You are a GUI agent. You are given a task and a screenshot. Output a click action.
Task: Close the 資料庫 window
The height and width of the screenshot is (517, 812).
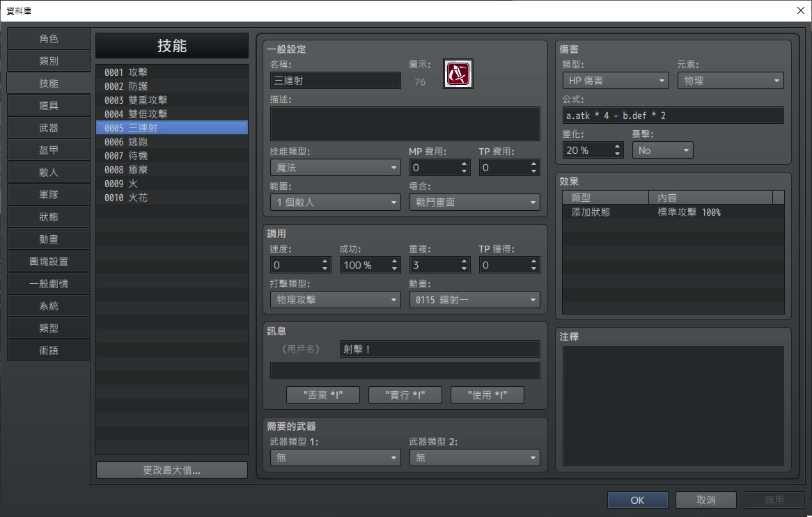click(800, 10)
